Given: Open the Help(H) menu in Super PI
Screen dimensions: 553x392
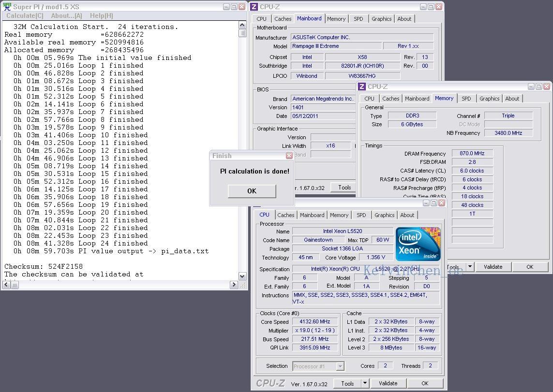Looking at the screenshot, I should (102, 15).
